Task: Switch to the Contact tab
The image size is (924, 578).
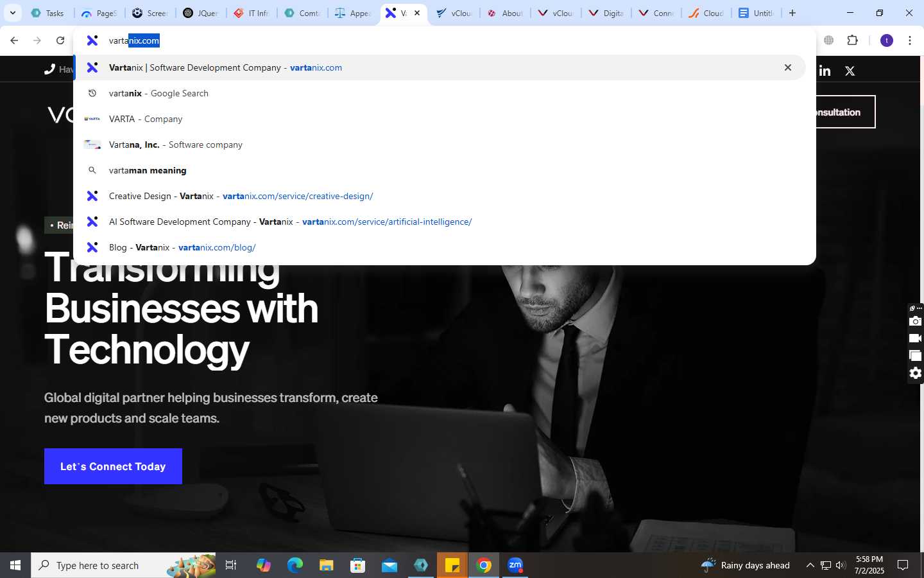Action: tap(303, 13)
